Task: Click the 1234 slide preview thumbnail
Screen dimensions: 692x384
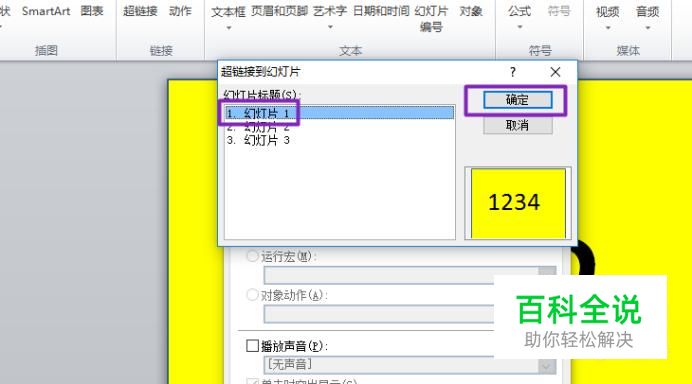Action: click(x=518, y=203)
